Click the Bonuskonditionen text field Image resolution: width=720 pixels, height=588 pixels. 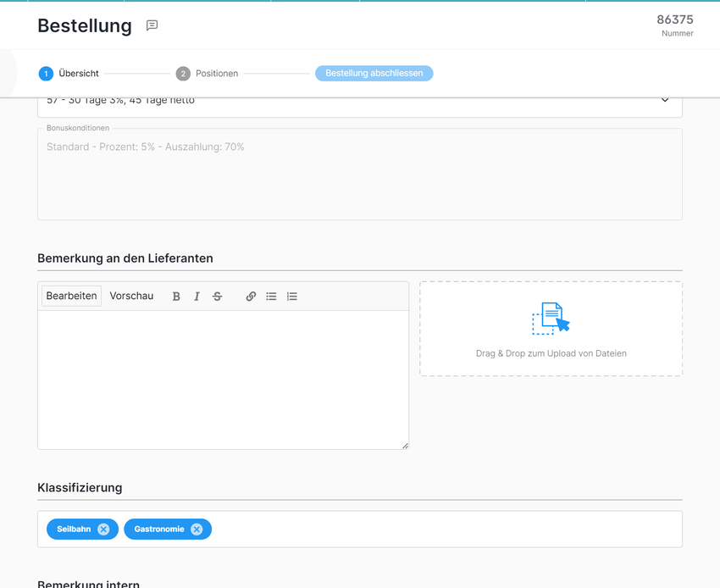(x=359, y=178)
